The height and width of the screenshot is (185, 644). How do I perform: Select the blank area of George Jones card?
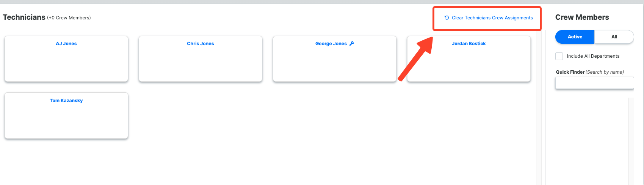[335, 64]
